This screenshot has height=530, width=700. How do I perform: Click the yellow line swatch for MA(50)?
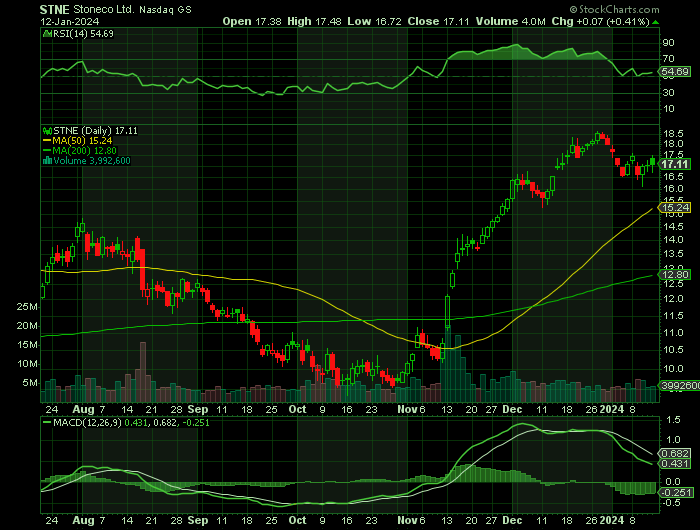pyautogui.click(x=47, y=141)
